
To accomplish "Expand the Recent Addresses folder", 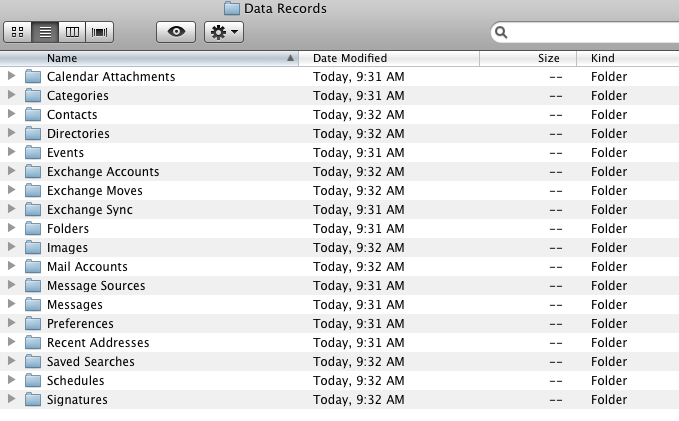I will [12, 343].
